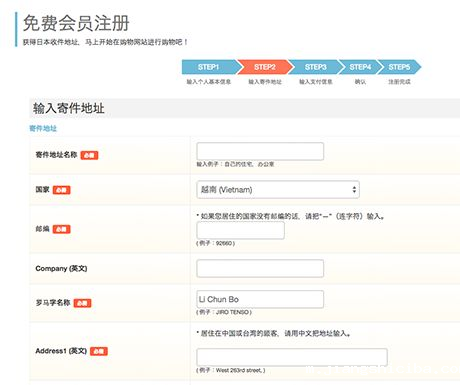Click the 免费会员注册 page title
This screenshot has height=385, width=460.
pyautogui.click(x=76, y=23)
